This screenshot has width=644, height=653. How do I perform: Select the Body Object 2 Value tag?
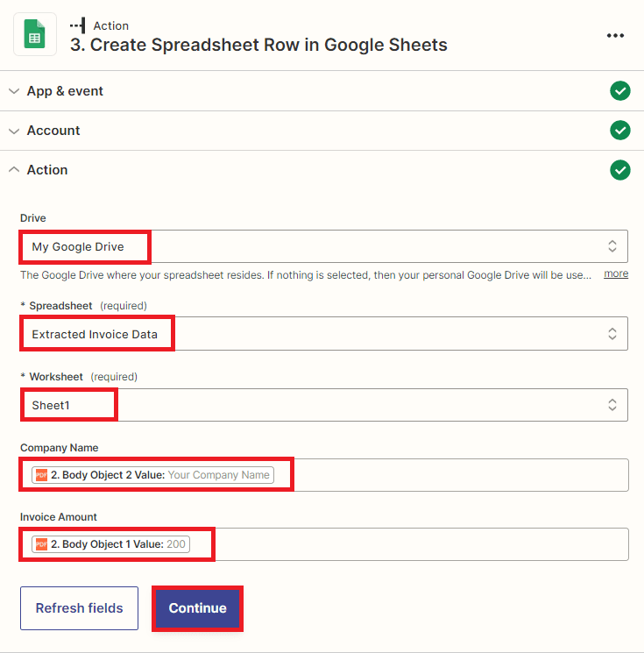(153, 475)
